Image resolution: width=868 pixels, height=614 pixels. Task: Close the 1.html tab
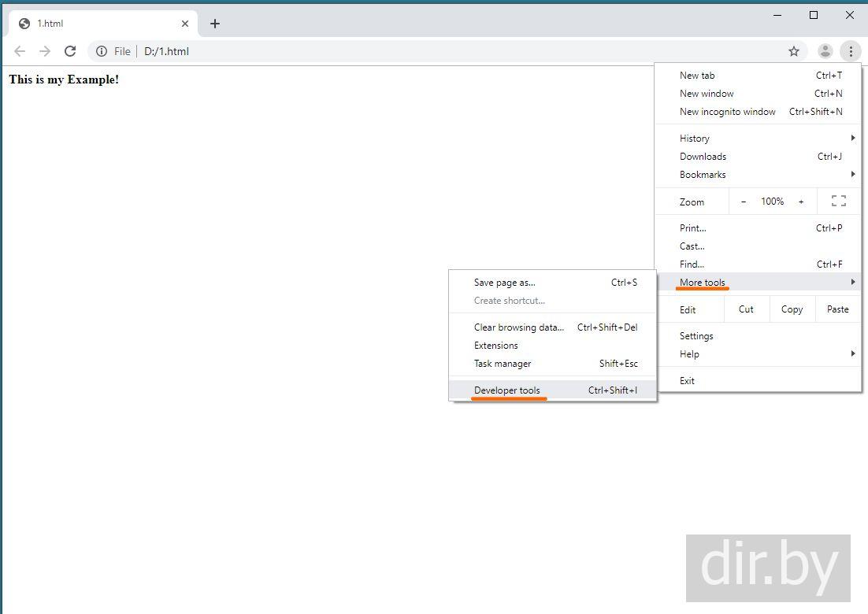tap(185, 24)
